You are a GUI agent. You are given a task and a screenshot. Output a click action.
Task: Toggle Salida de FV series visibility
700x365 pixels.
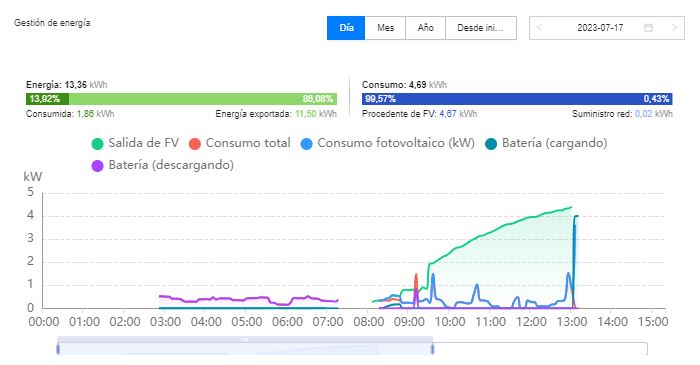(143, 143)
